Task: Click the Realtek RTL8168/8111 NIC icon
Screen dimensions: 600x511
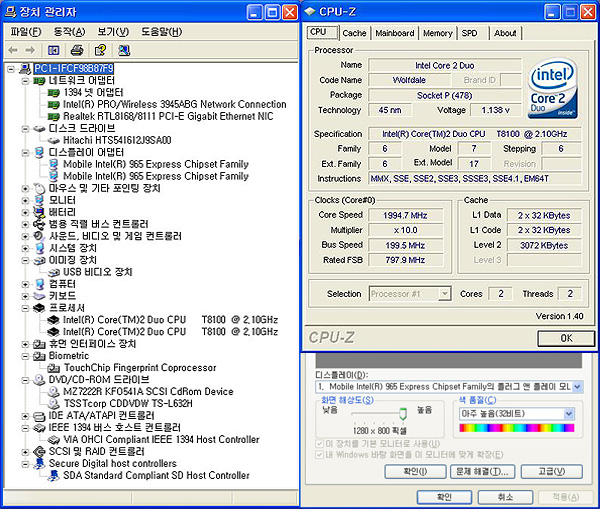Action: 54,116
